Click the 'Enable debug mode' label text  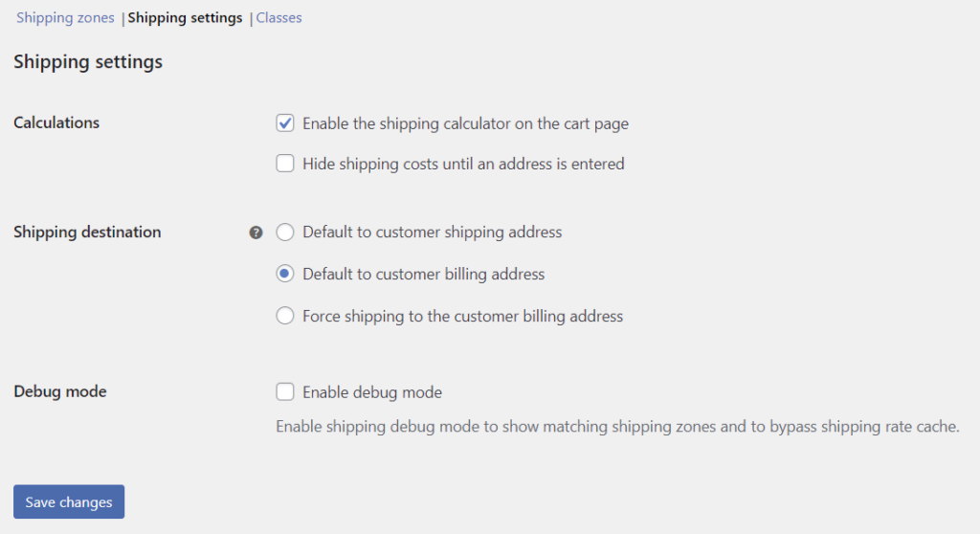point(371,391)
